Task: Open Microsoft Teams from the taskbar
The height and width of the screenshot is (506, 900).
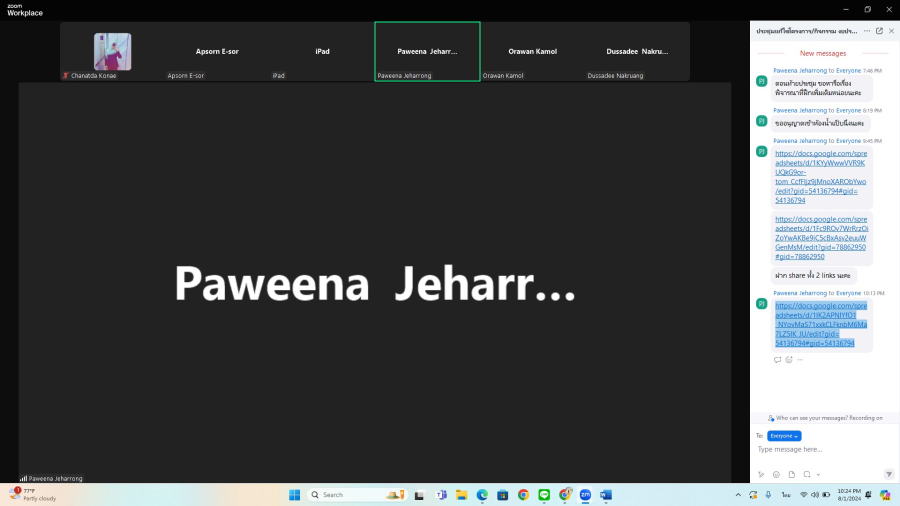Action: [441, 495]
